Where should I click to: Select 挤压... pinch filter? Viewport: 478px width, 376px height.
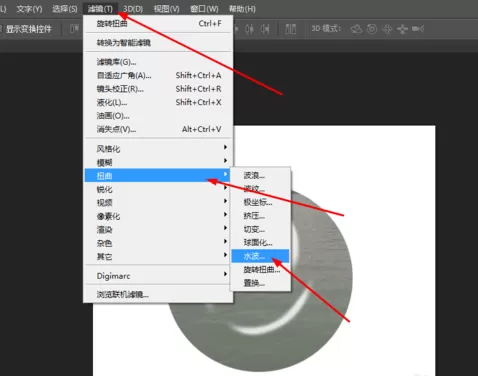[261, 216]
